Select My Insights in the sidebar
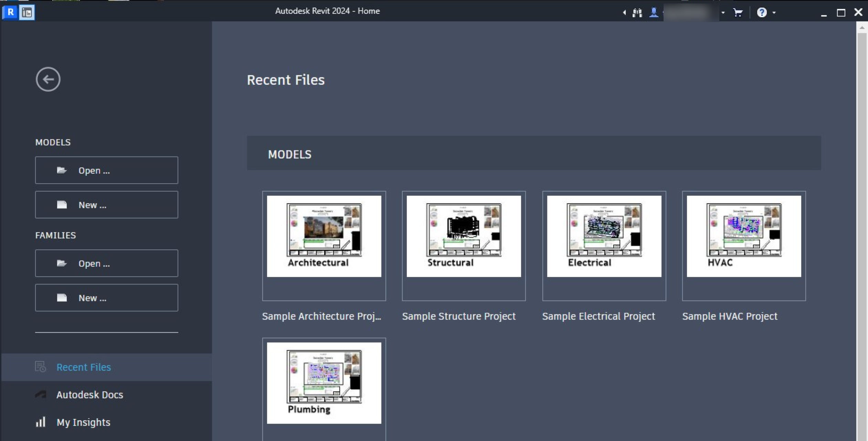This screenshot has width=868, height=441. tap(83, 422)
